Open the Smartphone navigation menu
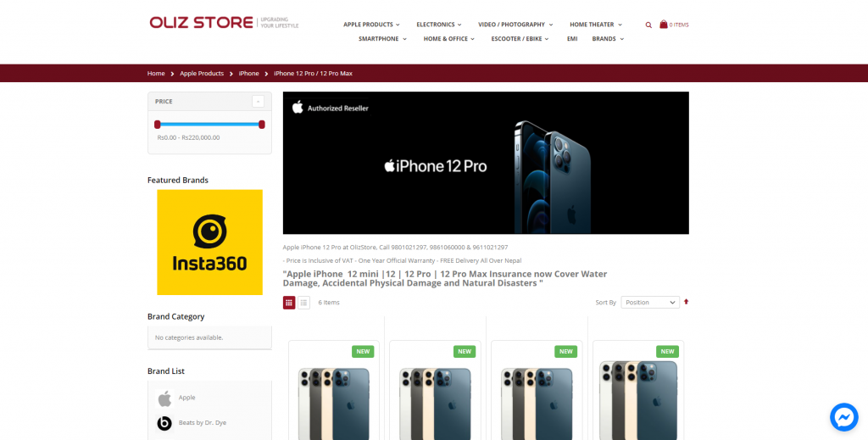This screenshot has height=440, width=868. click(382, 39)
